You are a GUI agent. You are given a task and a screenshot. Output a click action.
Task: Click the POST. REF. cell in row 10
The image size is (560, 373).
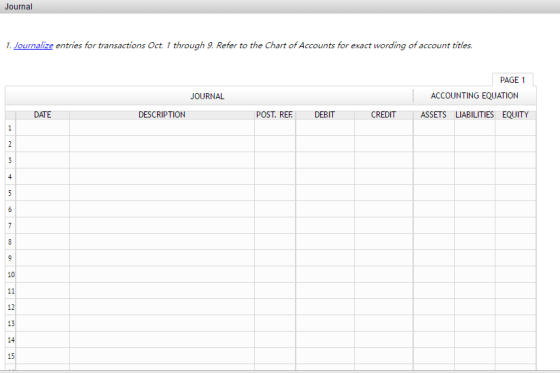pos(275,274)
